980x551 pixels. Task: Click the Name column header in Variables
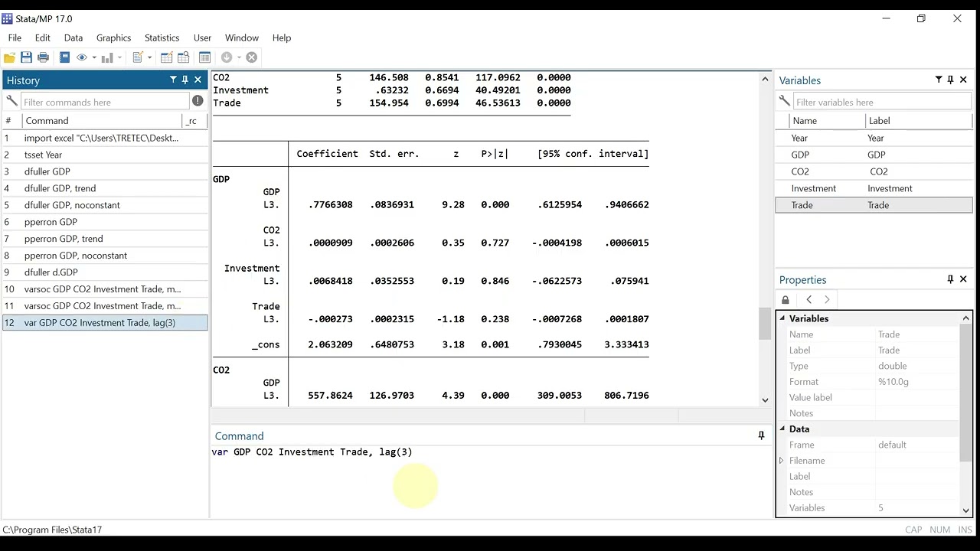click(827, 121)
